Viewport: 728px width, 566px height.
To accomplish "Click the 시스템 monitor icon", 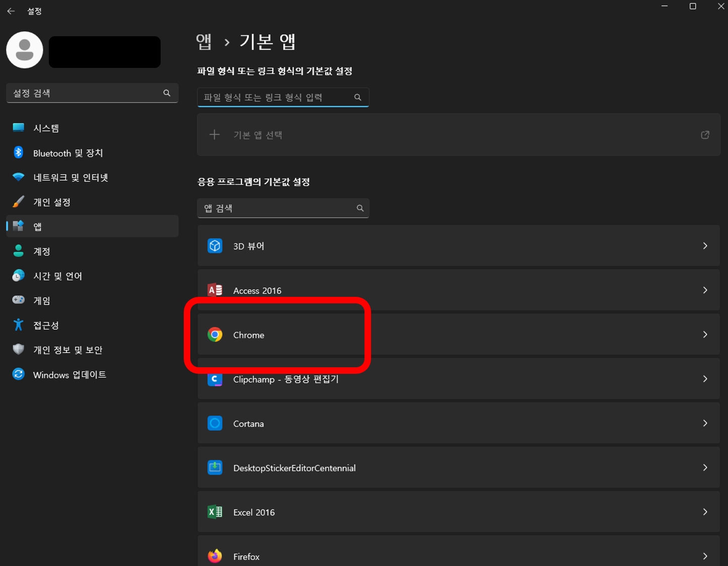I will (19, 128).
